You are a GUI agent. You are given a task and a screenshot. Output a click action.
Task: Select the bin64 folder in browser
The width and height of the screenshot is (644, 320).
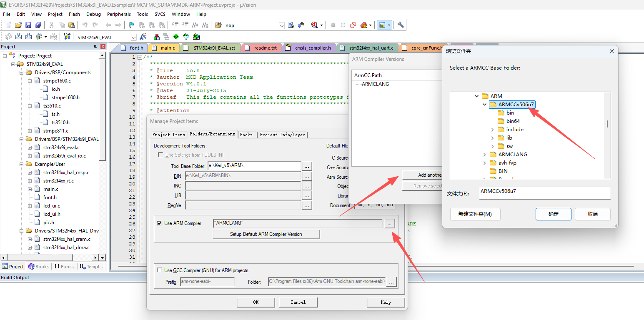point(513,121)
